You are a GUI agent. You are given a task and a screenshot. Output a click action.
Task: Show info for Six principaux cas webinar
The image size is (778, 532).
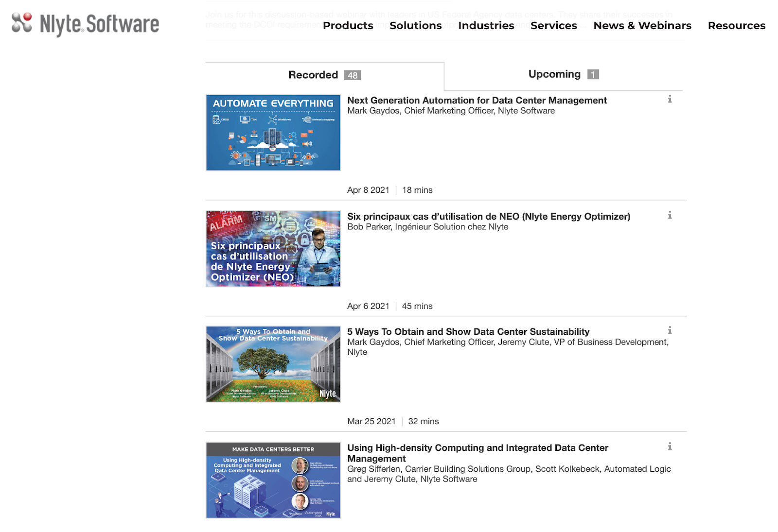670,215
